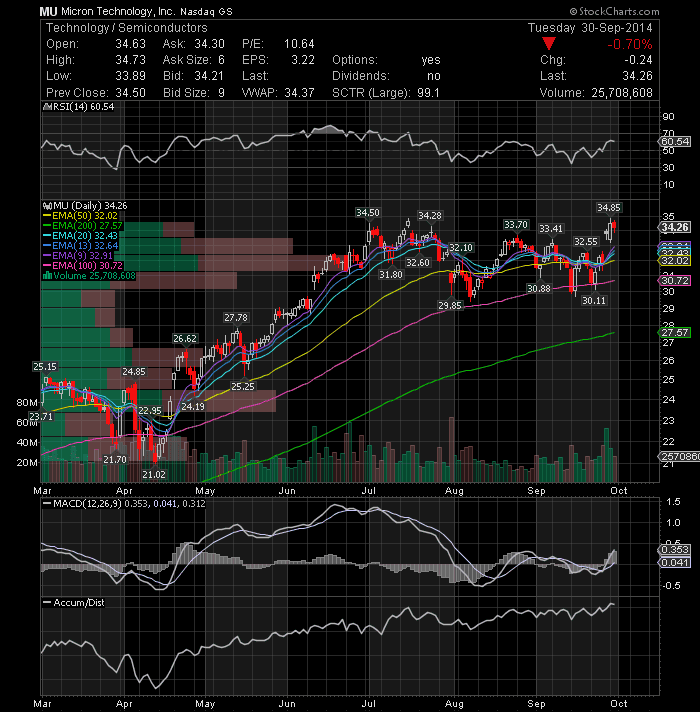
Task: Click the Micron Technology, Inc. company name
Action: (x=118, y=11)
